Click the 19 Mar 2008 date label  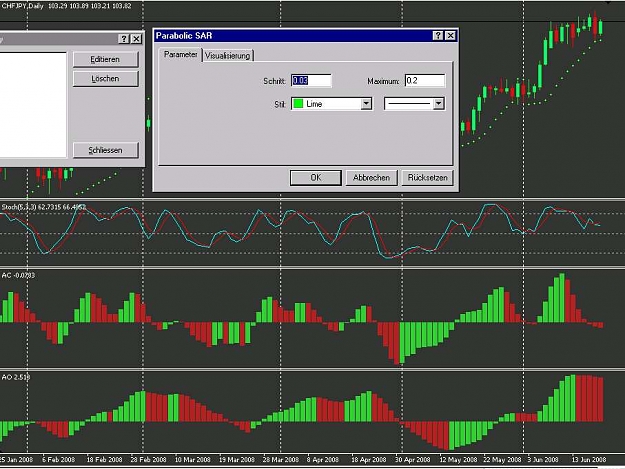tap(236, 459)
